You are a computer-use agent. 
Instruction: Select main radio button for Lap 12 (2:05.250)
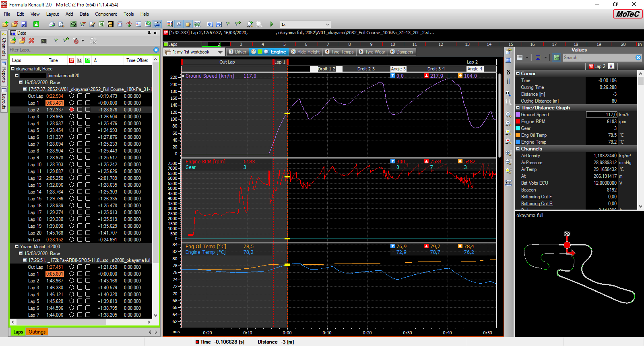click(72, 178)
